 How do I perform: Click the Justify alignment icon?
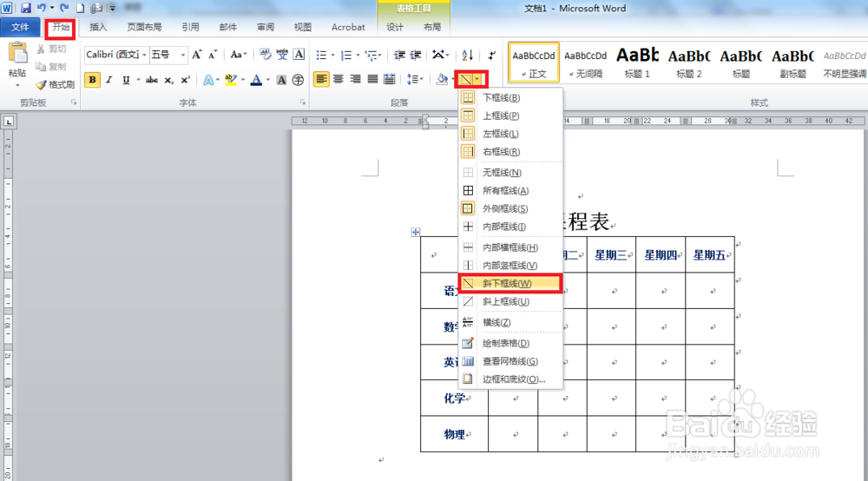372,79
